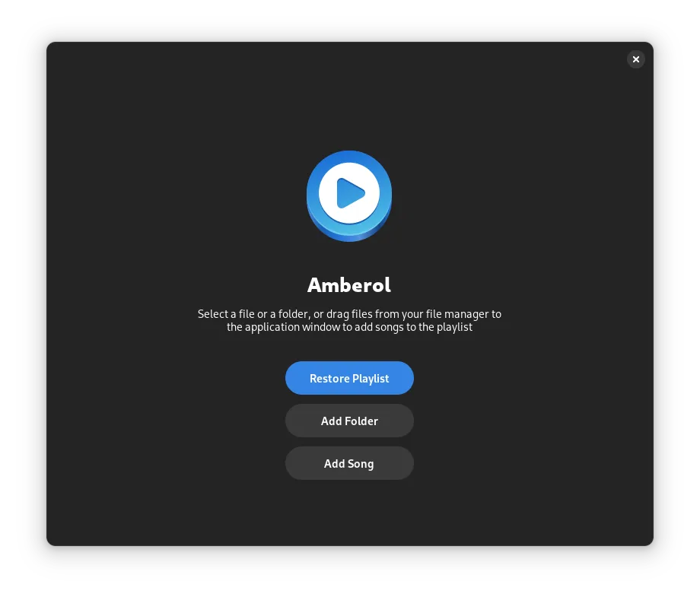Viewport: 700px width, 597px height.
Task: Add a folder of music to the playlist
Action: 349,421
